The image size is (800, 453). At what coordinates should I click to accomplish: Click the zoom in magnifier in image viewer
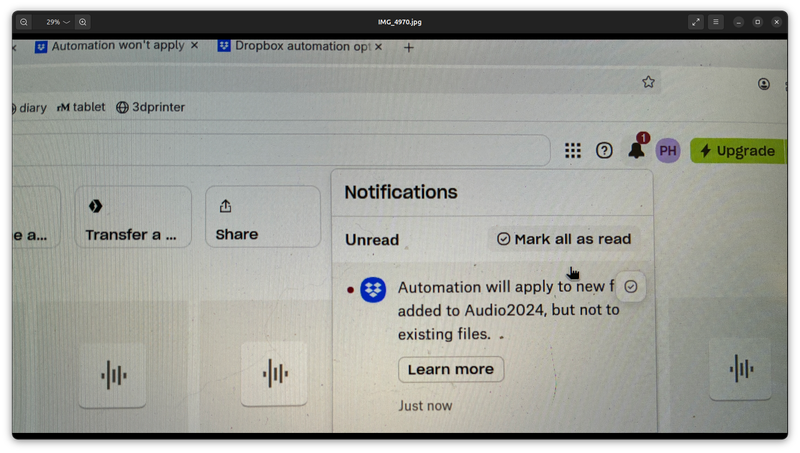pos(83,22)
